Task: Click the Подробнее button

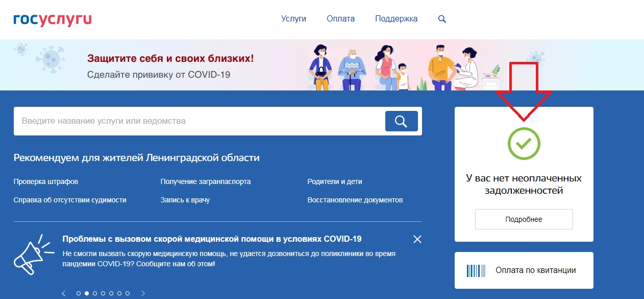Action: click(x=524, y=219)
